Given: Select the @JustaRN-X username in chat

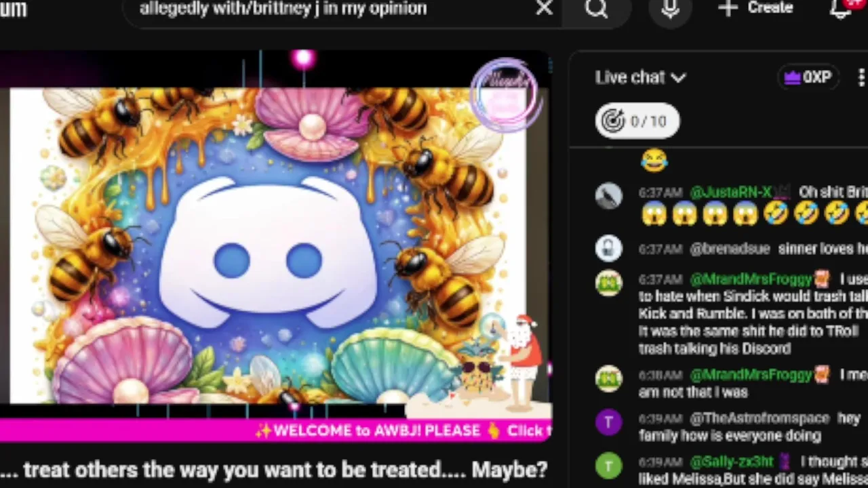Looking at the screenshot, I should pos(731,192).
